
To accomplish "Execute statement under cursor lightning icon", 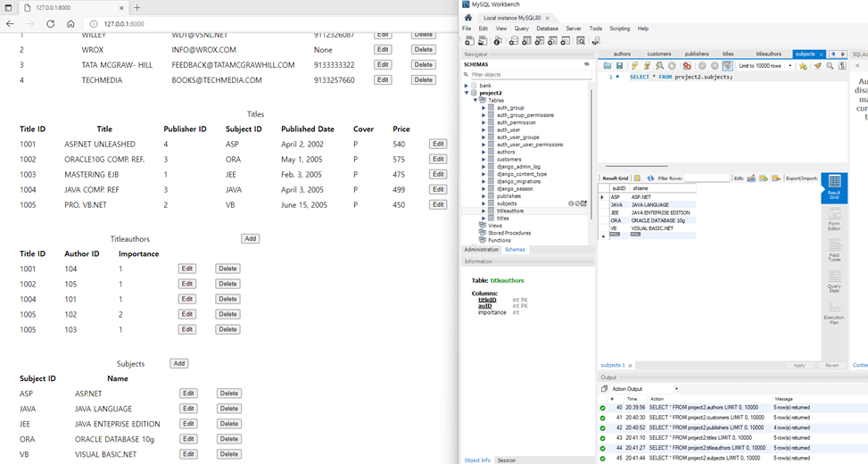I will (x=647, y=65).
